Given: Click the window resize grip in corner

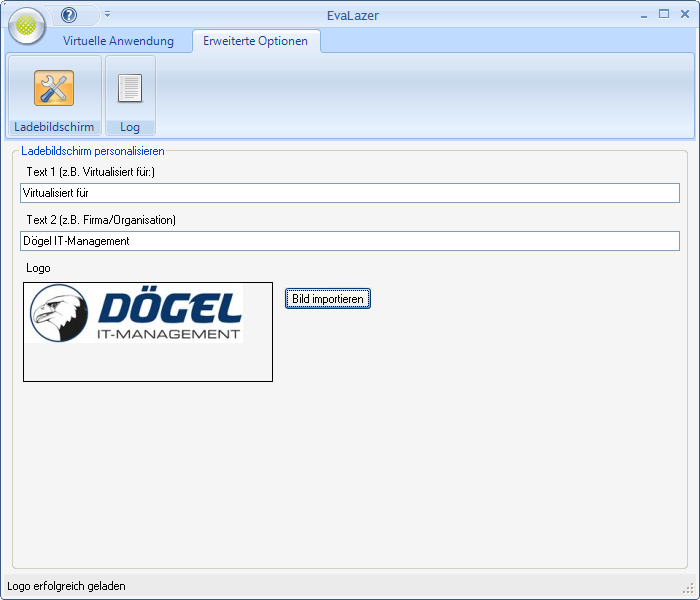Looking at the screenshot, I should 690,590.
